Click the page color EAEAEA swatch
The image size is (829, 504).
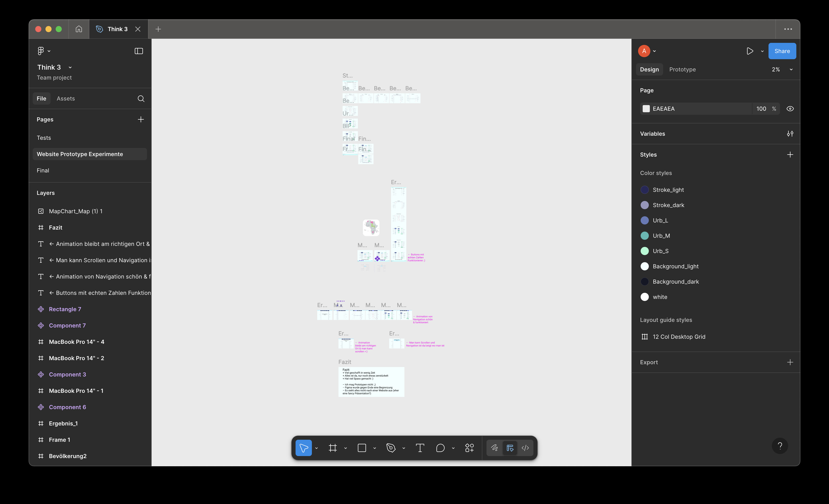tap(646, 109)
